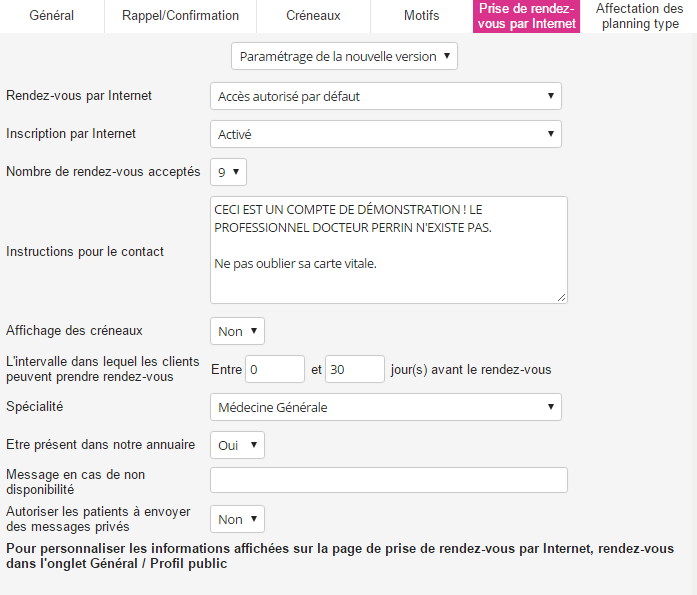Open the Etre présent dans notre annuaire dropdown

(x=237, y=445)
